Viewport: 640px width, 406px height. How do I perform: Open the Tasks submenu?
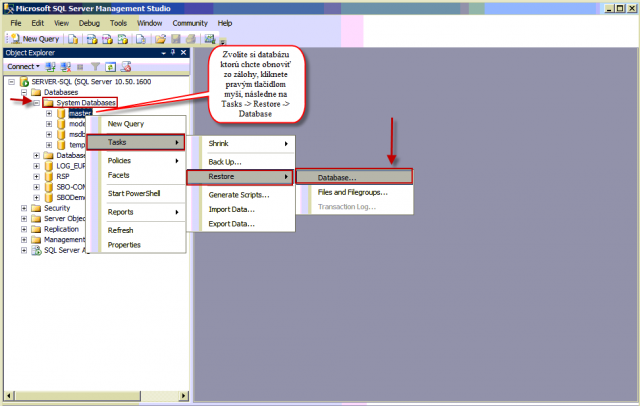tap(136, 142)
